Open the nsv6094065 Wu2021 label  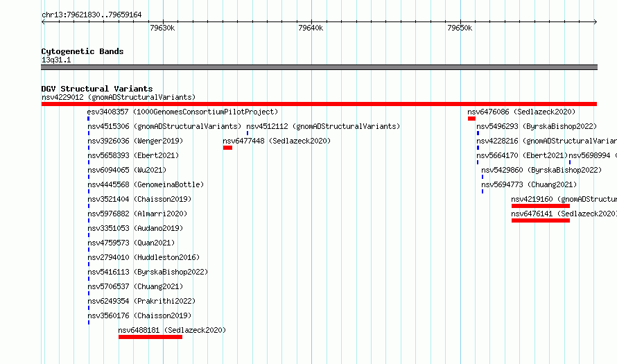tap(127, 170)
